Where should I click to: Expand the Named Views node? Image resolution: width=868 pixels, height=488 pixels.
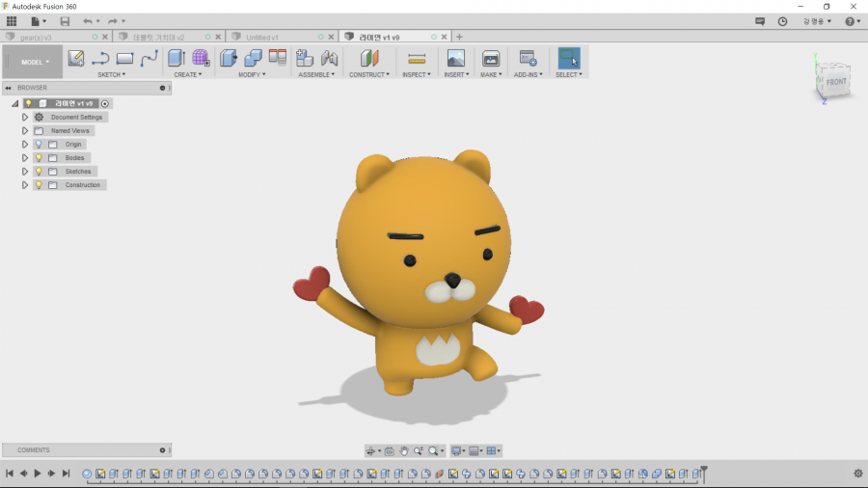tap(25, 130)
